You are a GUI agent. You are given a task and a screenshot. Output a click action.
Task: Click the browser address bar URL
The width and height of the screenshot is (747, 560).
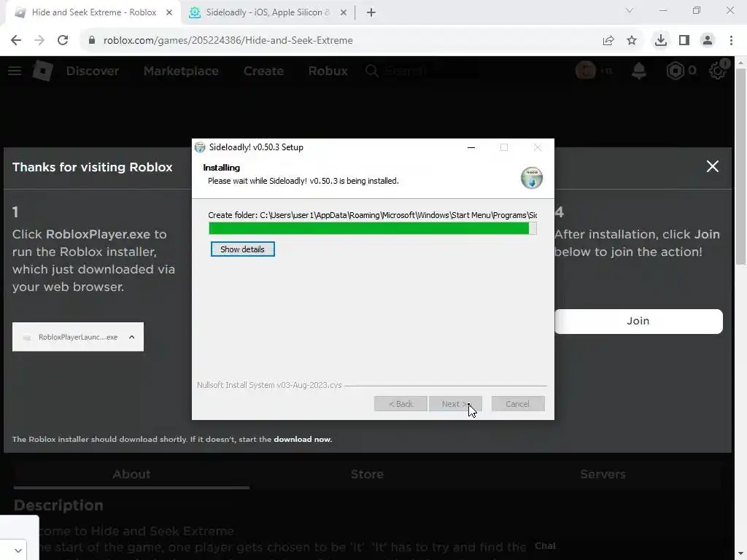point(228,41)
